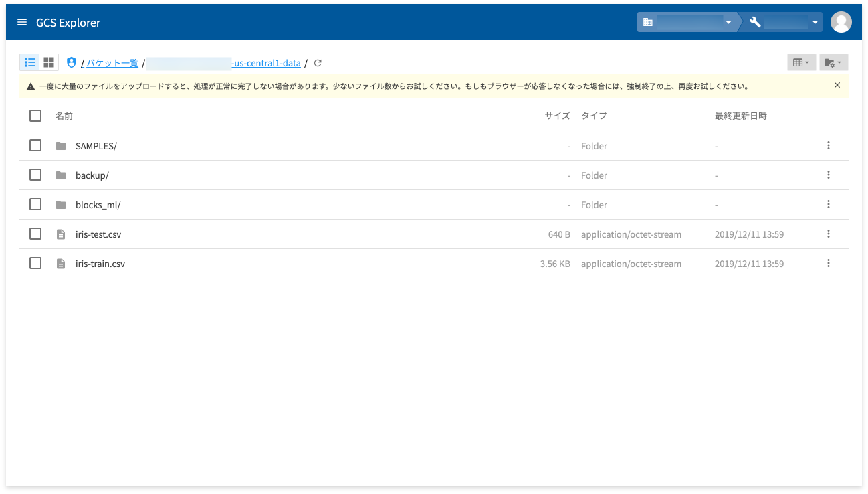Screen dimensions: 868x494
Task: Click the 最終更新日時 column header
Action: (x=741, y=116)
